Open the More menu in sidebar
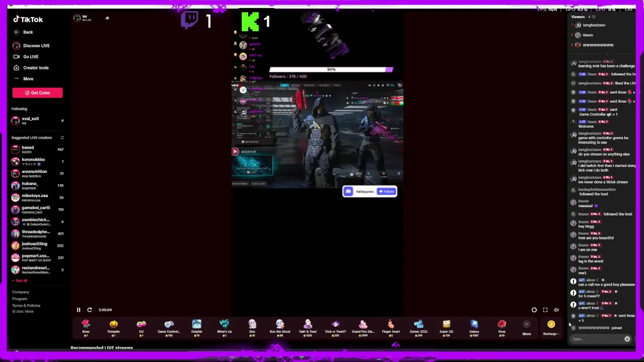Screen dimensions: 644x362 click(23, 79)
